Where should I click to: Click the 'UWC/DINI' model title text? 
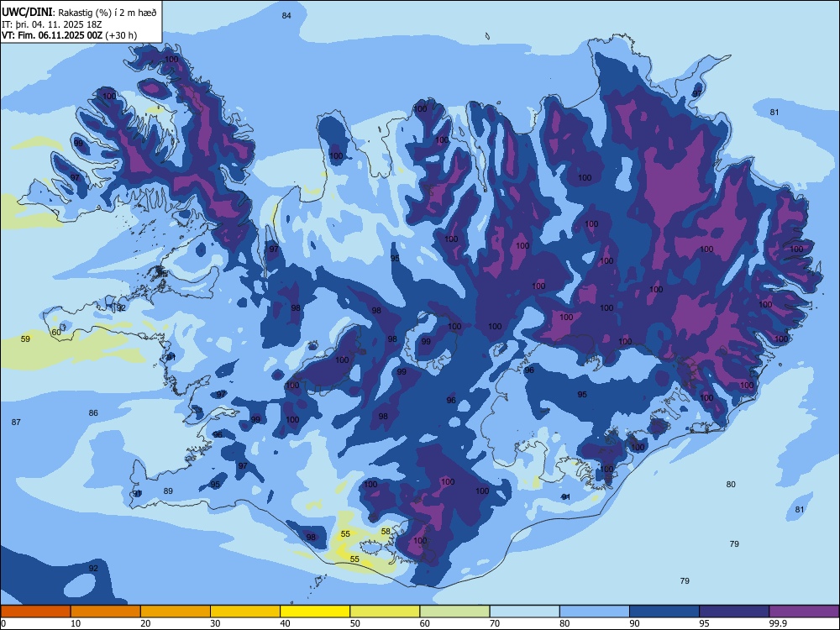27,13
